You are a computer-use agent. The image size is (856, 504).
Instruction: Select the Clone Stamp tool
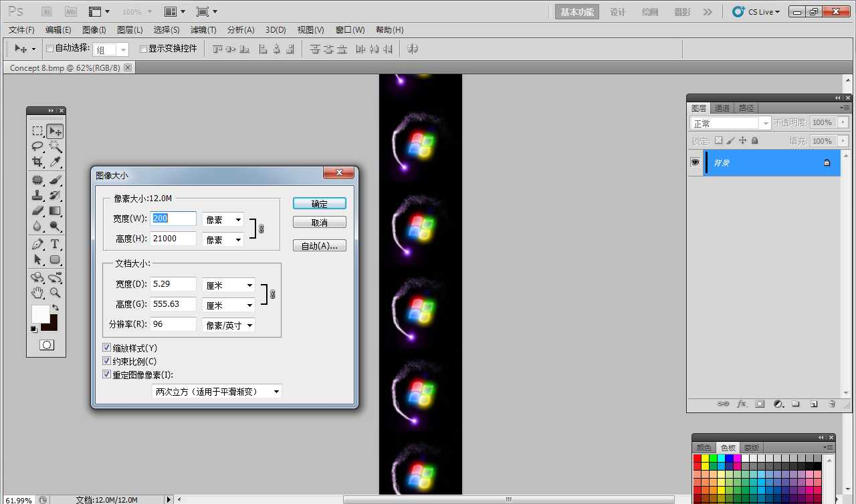pos(37,195)
